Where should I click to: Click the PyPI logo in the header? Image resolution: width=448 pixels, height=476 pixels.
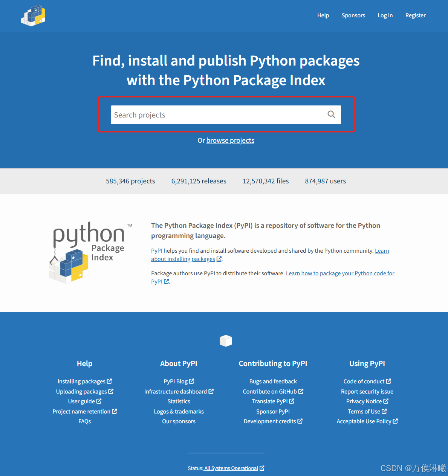pos(33,15)
